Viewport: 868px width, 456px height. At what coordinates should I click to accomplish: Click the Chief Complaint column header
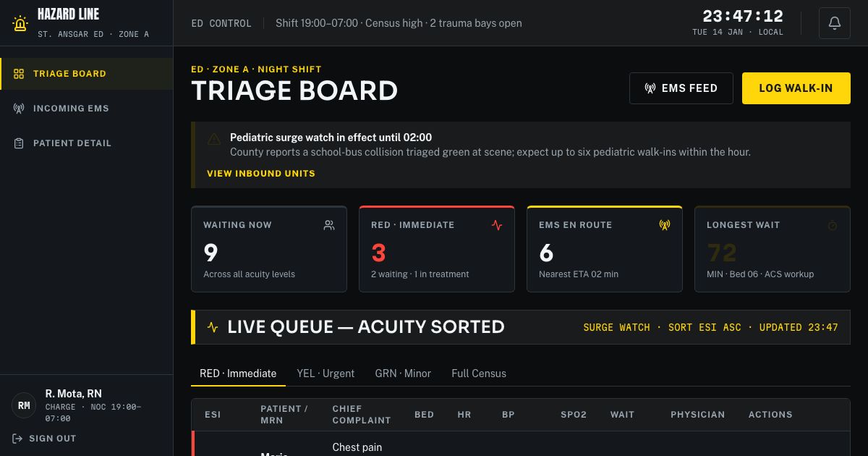click(362, 415)
